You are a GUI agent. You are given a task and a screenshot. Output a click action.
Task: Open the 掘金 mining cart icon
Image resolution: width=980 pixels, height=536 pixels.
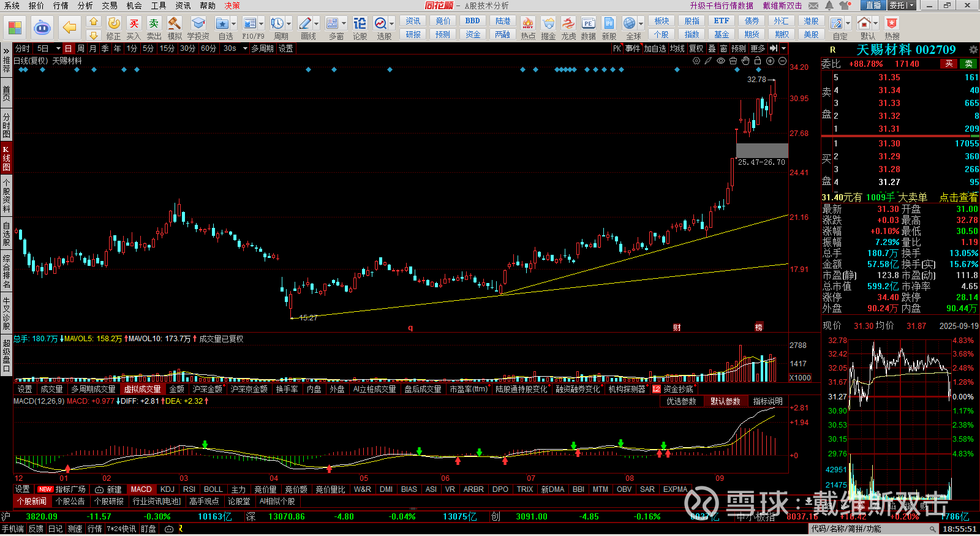click(x=548, y=23)
